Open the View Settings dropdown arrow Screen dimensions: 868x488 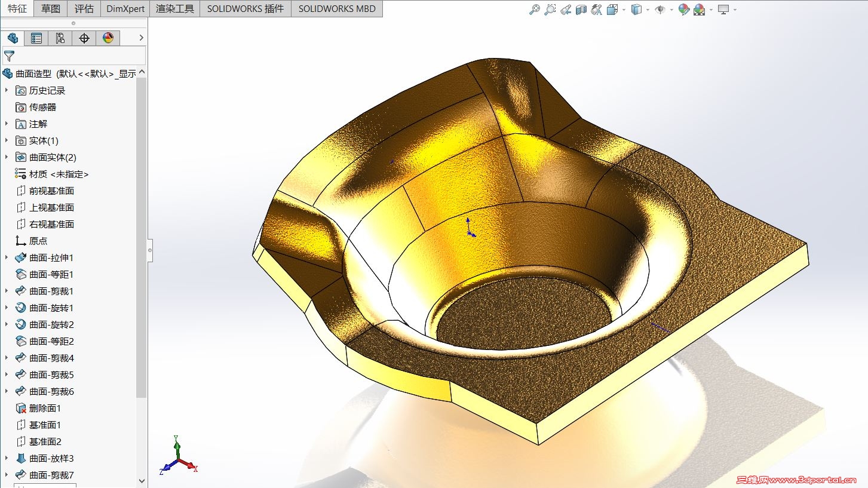[735, 10]
